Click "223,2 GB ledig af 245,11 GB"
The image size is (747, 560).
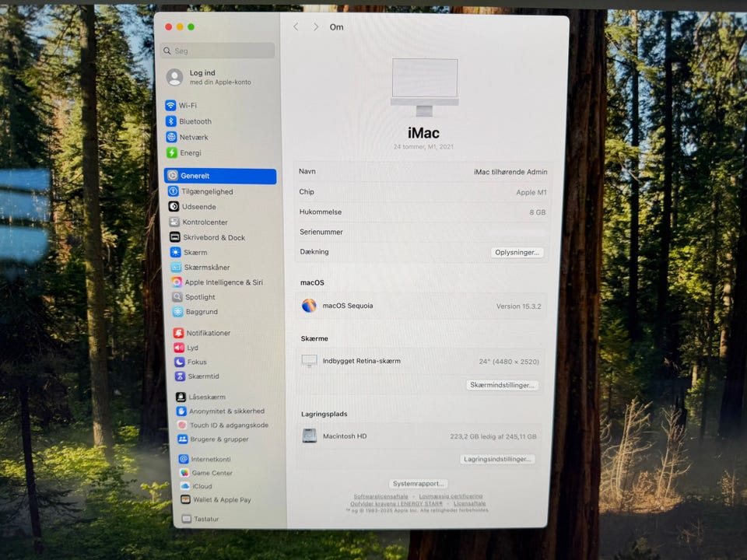(493, 436)
